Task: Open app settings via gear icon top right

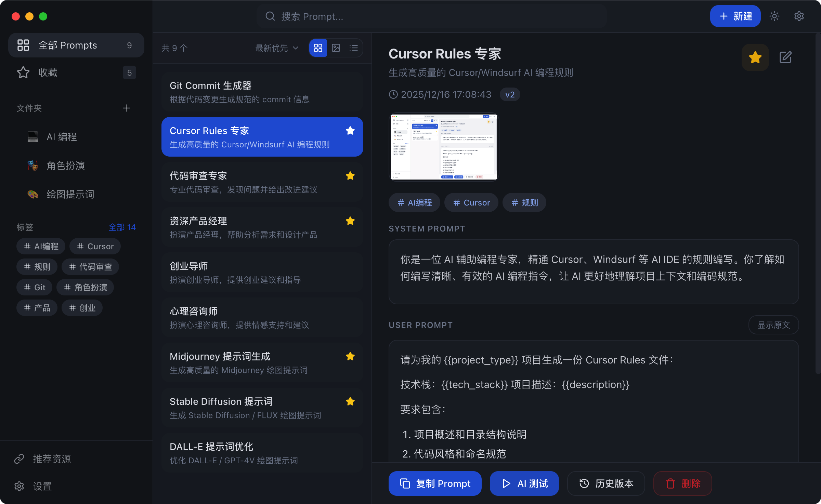Action: [799, 16]
